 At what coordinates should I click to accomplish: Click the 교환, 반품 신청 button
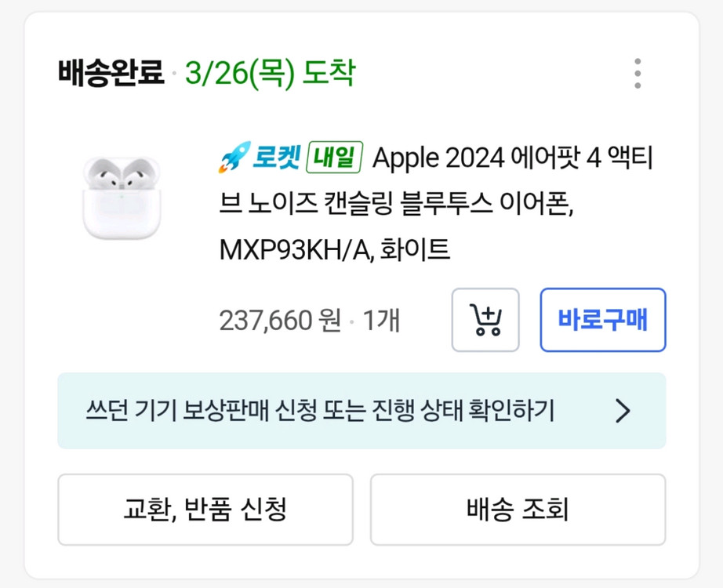click(x=203, y=510)
